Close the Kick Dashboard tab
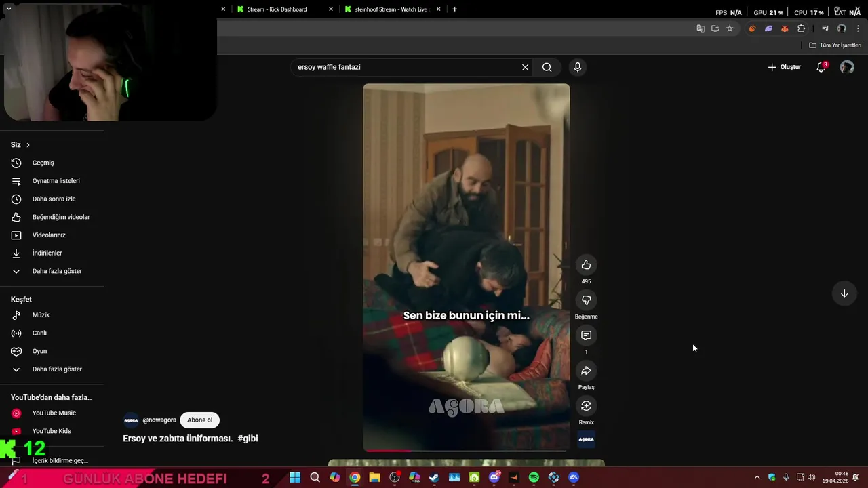Screen dimensions: 868x488 point(331,9)
